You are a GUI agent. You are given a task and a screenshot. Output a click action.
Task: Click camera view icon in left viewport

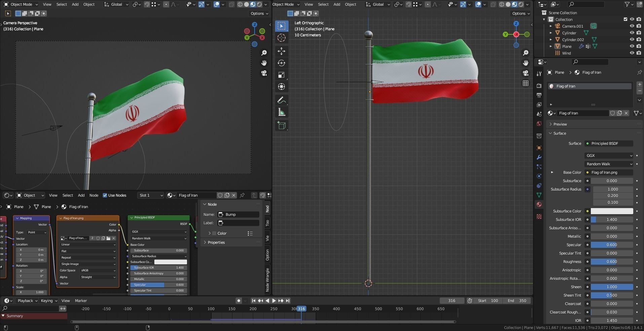tap(264, 73)
